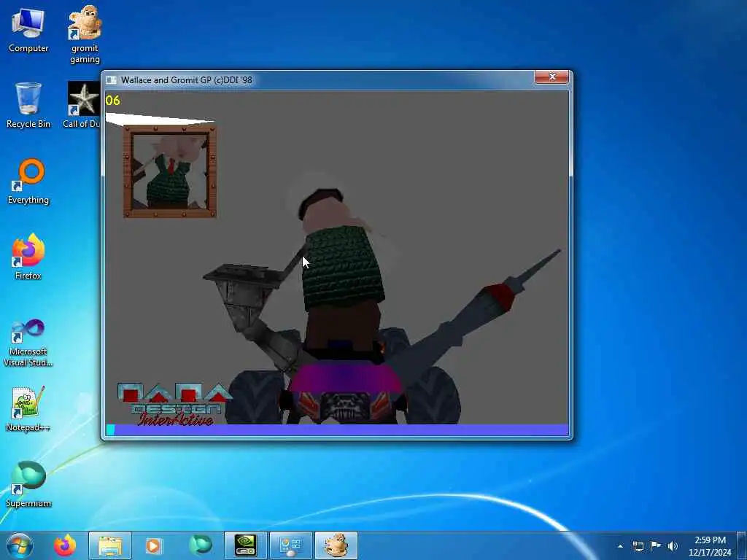Open Microsoft Visual Studio shortcut
747x560 pixels.
(x=28, y=343)
